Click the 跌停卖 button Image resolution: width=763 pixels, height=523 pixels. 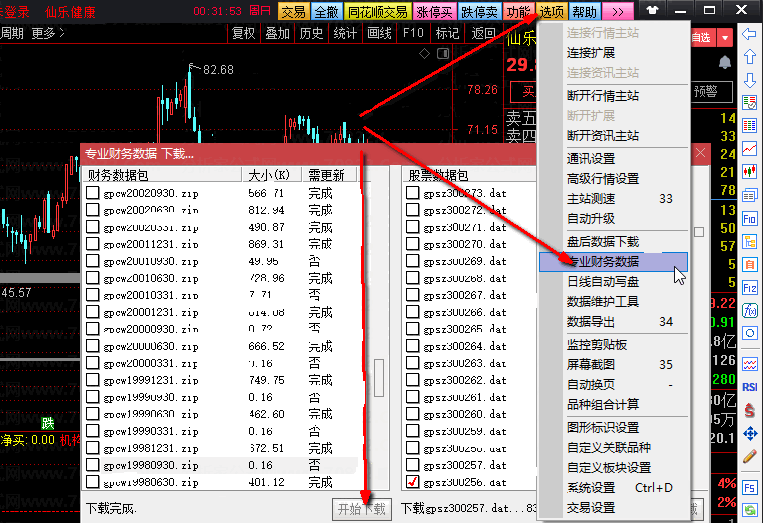pyautogui.click(x=479, y=11)
